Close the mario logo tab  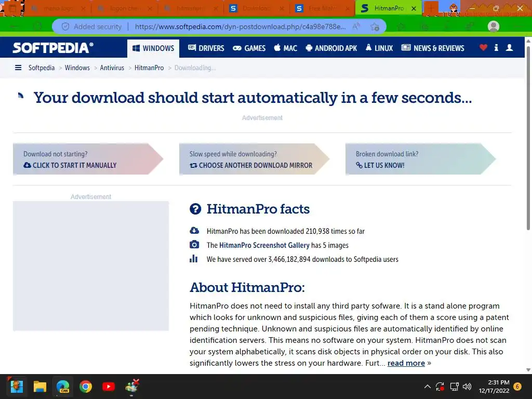point(84,8)
